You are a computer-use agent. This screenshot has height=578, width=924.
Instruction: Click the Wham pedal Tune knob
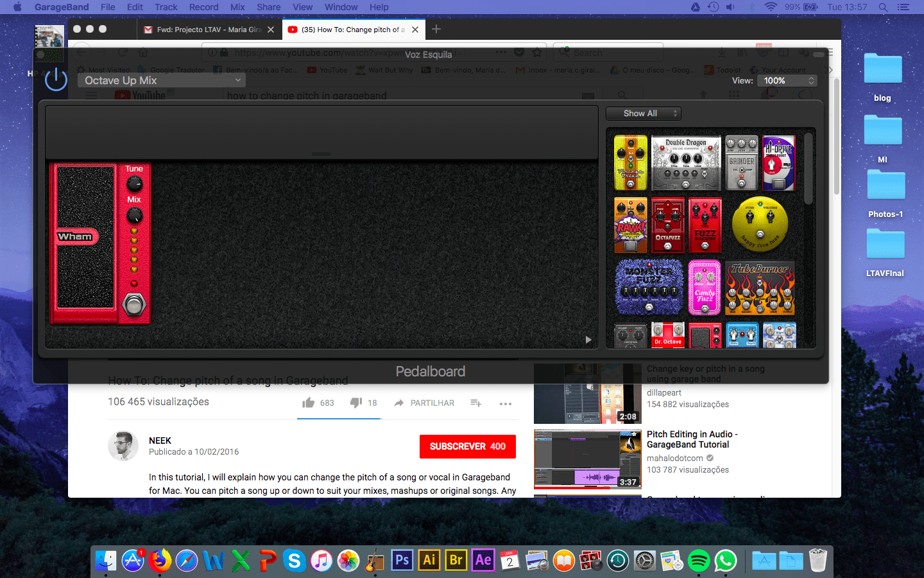pyautogui.click(x=134, y=184)
